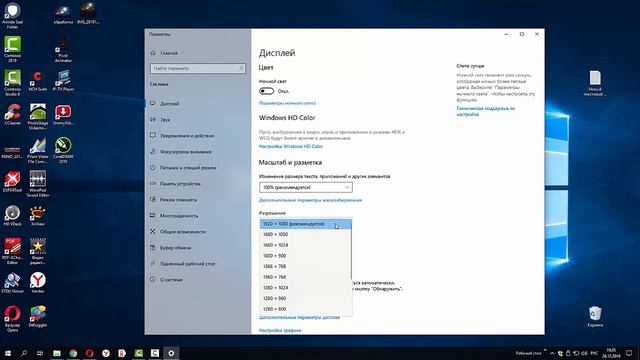Select PDF-XChange Editor desktop icon
640x360 pixels.
pyautogui.click(x=12, y=251)
